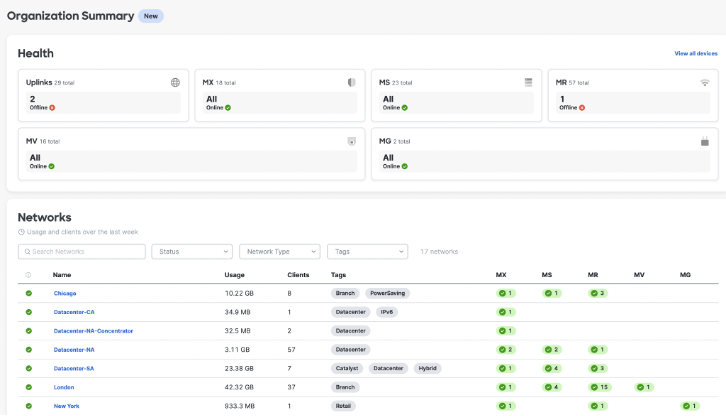Sort networks by Clients column
Viewport: 726px width, 416px height.
click(298, 274)
